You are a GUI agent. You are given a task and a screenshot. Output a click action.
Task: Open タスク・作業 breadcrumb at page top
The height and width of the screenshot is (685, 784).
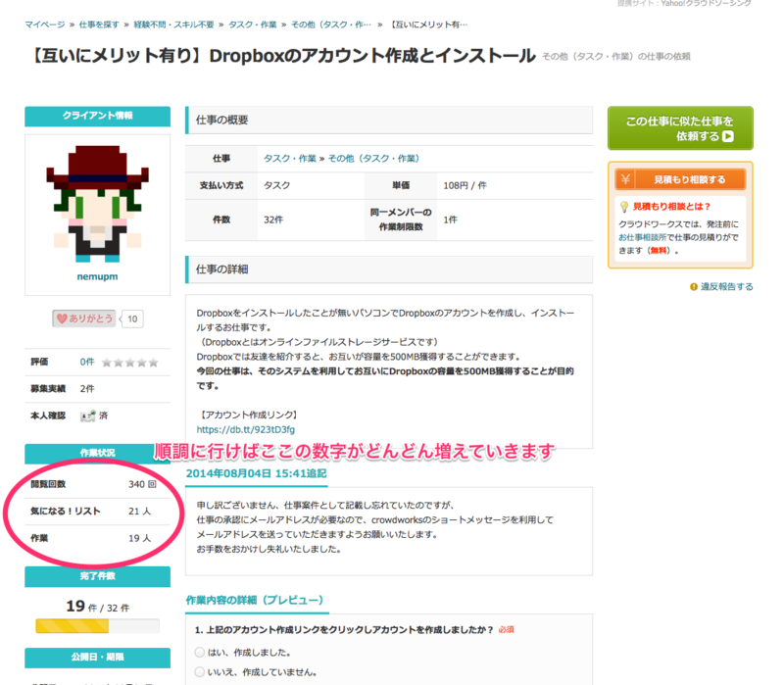[x=253, y=24]
